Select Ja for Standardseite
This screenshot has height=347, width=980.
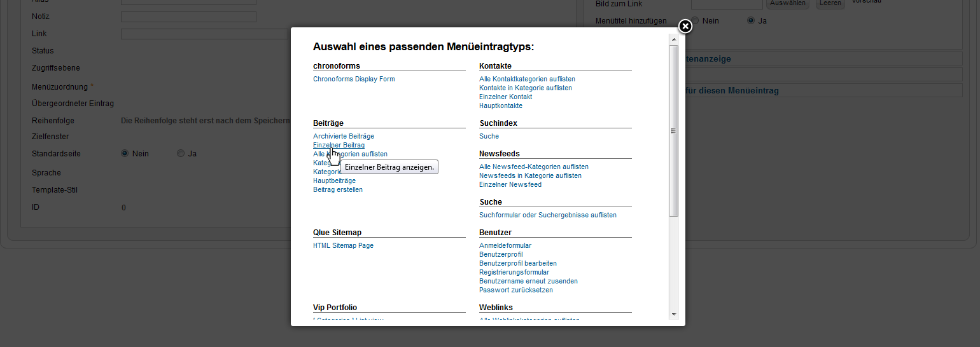(x=181, y=153)
